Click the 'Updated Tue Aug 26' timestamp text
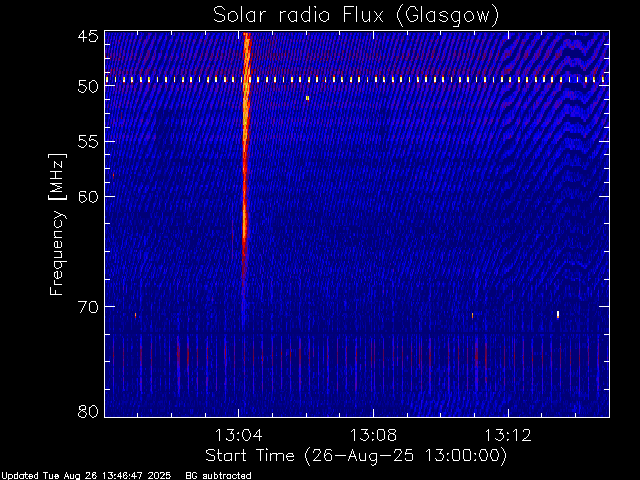The height and width of the screenshot is (480, 640). (86, 476)
